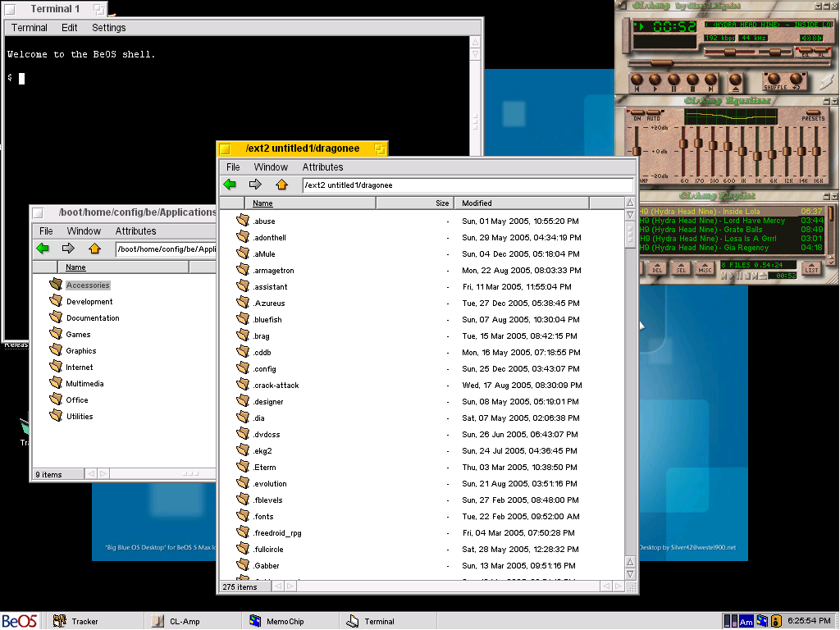Open Attributes menu in the Applications window

[x=135, y=231]
